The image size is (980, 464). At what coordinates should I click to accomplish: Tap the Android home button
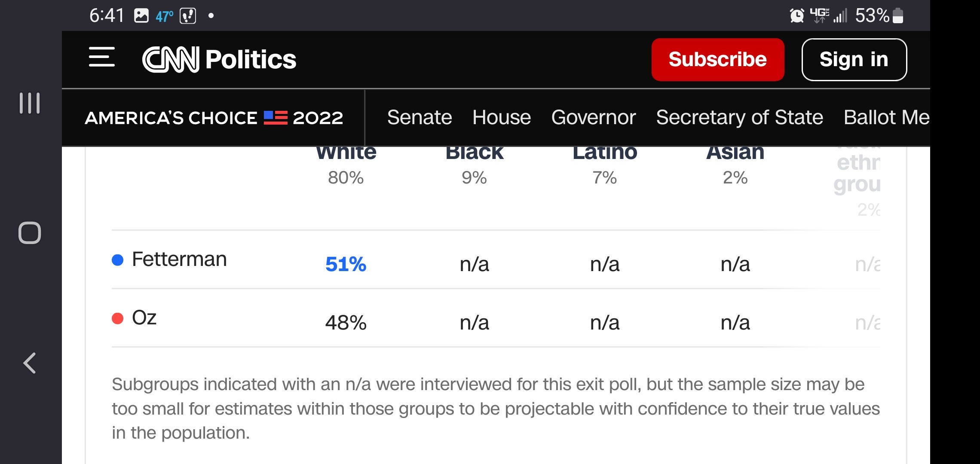tap(30, 233)
